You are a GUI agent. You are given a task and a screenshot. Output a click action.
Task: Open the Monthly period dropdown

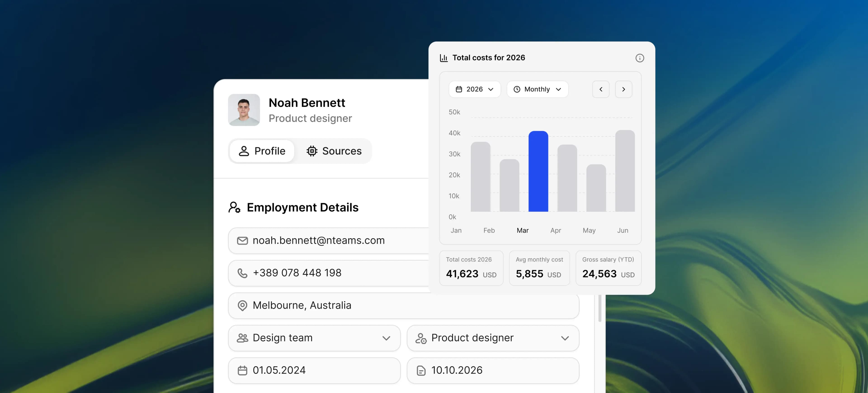(x=538, y=89)
